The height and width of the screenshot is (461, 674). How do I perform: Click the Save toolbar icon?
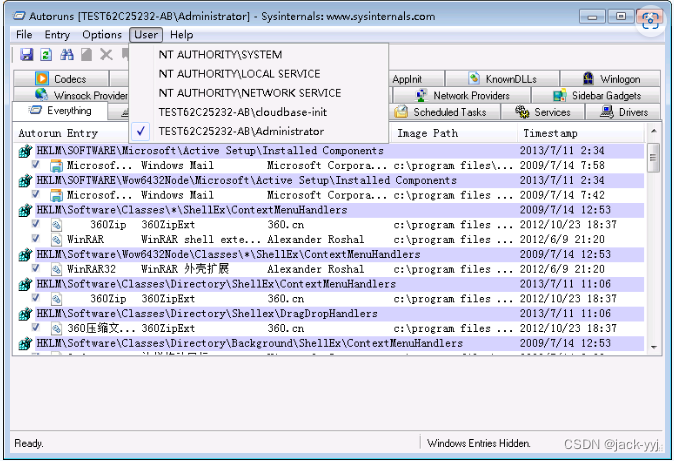[27, 55]
